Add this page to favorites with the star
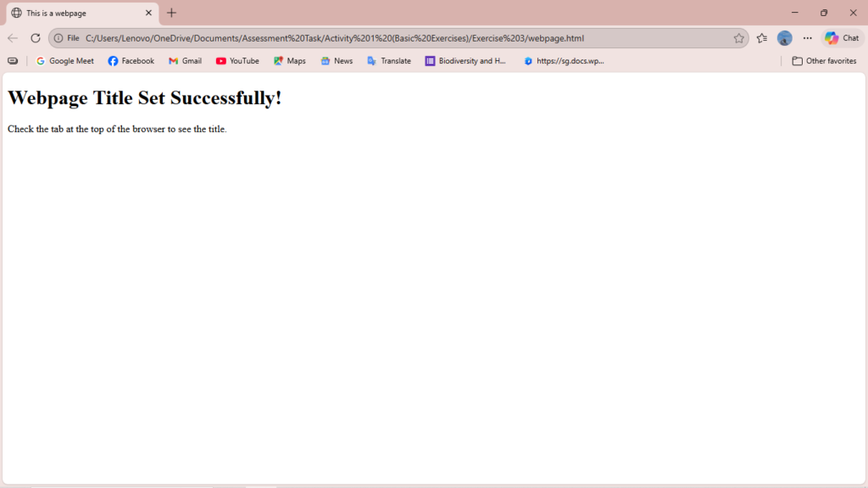This screenshot has height=488, width=868. click(738, 38)
